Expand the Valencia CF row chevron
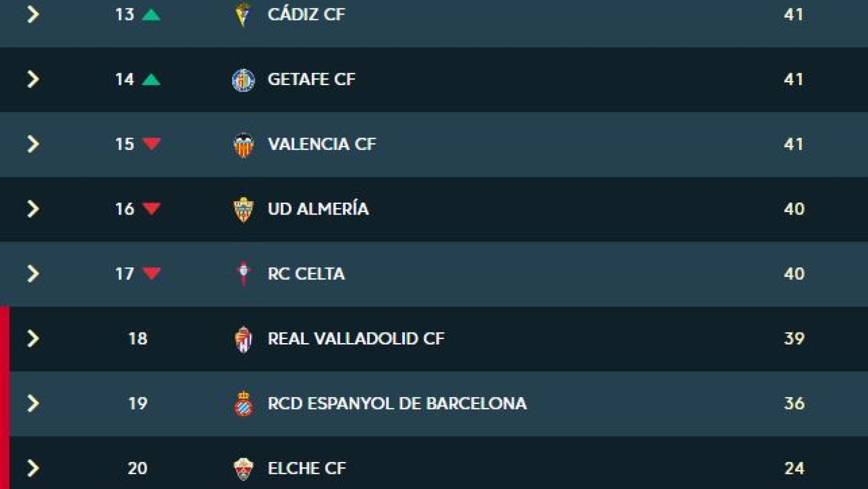Screen dimensions: 868x489 click(33, 144)
